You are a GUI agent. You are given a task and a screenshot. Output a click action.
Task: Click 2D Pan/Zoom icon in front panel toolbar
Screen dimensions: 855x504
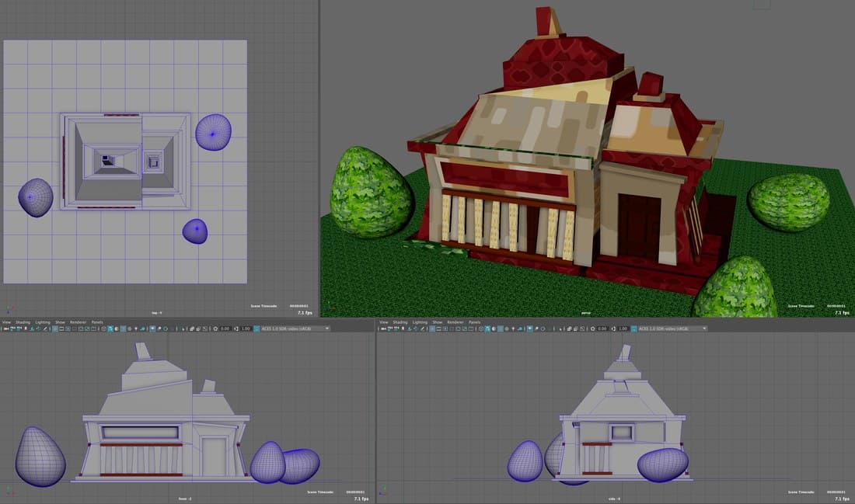[x=38, y=328]
